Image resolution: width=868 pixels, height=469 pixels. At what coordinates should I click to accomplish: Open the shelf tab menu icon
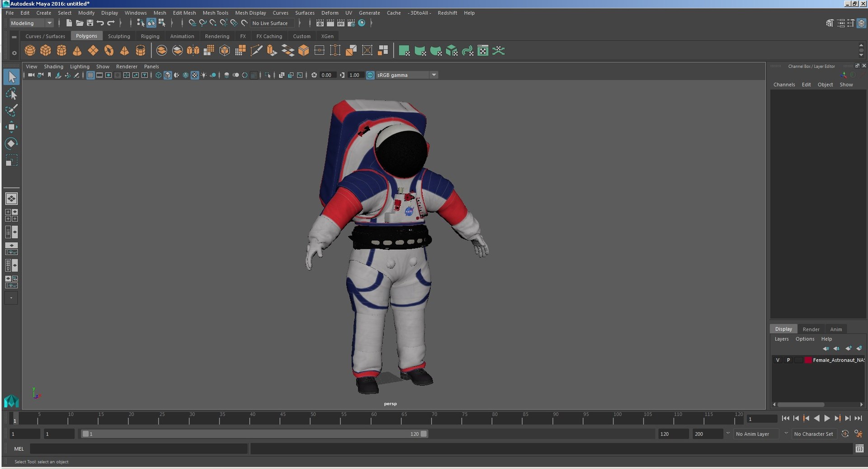pyautogui.click(x=14, y=37)
